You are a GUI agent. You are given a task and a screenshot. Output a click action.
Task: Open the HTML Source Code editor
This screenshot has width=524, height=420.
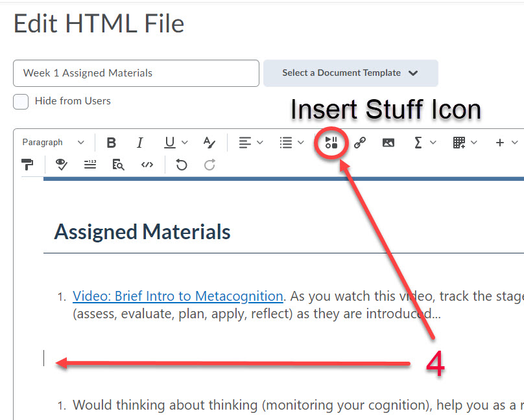pos(147,165)
